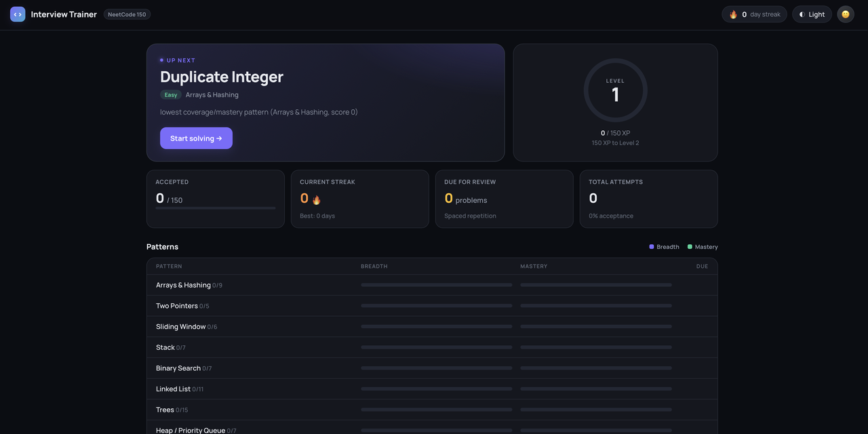Screen dimensions: 868x434
Task: Toggle the Light theme switch
Action: 812,14
